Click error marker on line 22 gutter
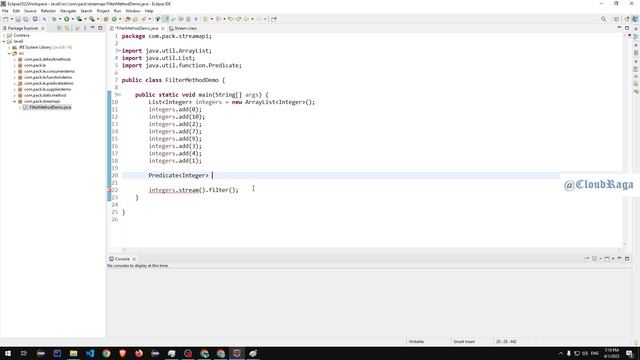Viewport: 640px width, 360px height. 110,190
